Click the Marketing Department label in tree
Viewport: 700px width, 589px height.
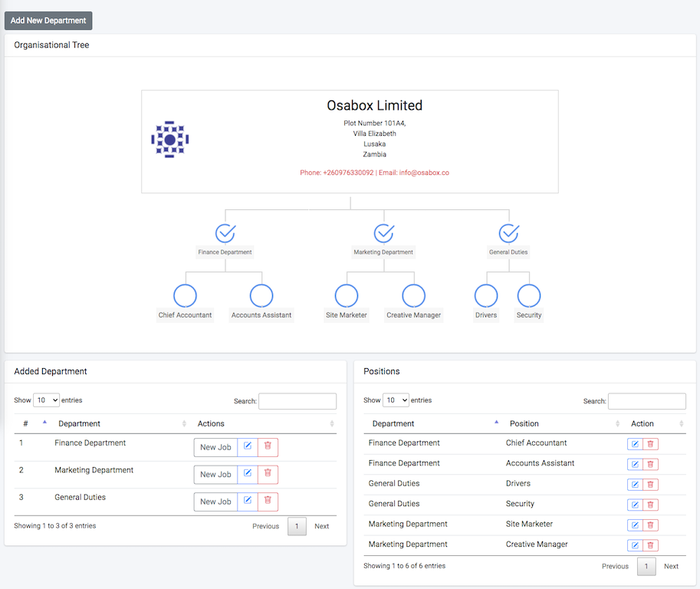(x=383, y=252)
